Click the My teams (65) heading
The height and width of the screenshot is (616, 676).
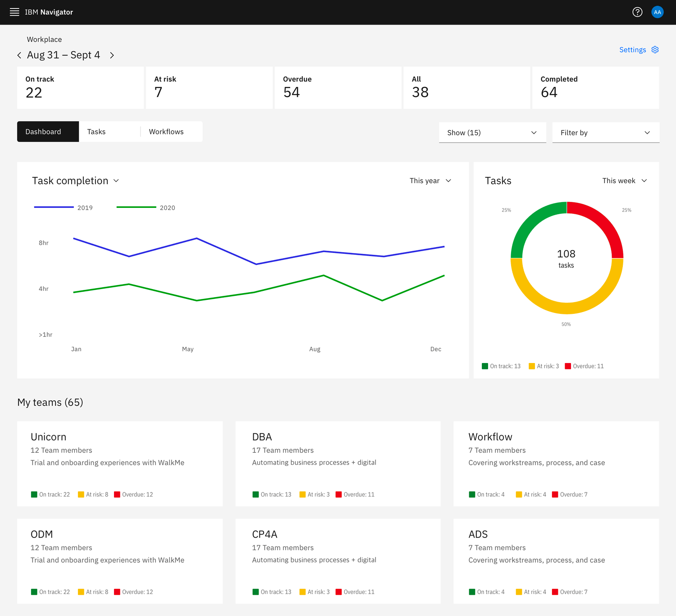tap(50, 402)
